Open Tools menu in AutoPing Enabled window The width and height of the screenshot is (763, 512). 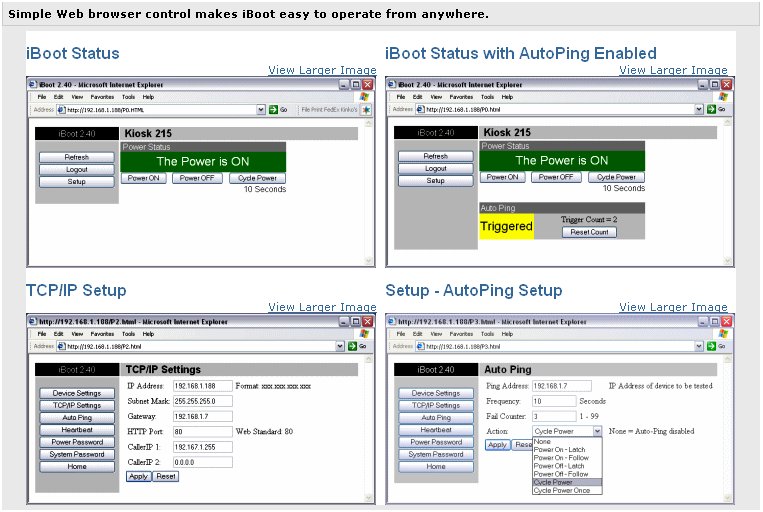click(x=487, y=97)
